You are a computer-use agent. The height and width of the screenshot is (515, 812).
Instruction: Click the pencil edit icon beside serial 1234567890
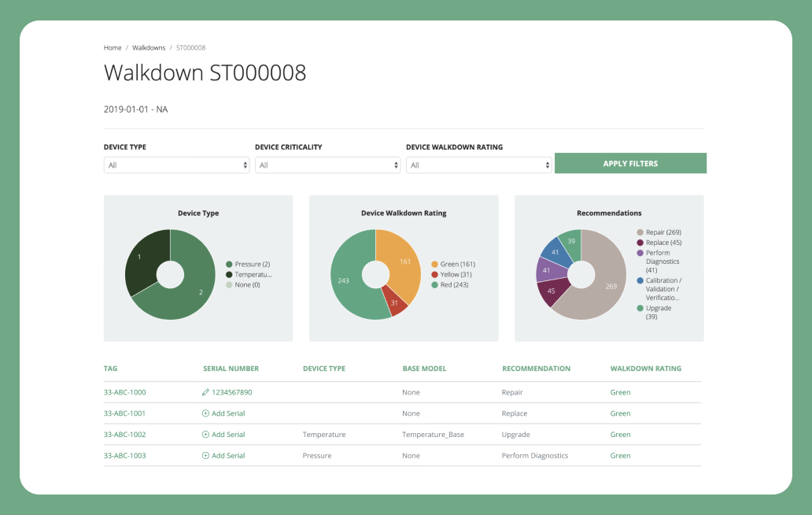tap(205, 392)
